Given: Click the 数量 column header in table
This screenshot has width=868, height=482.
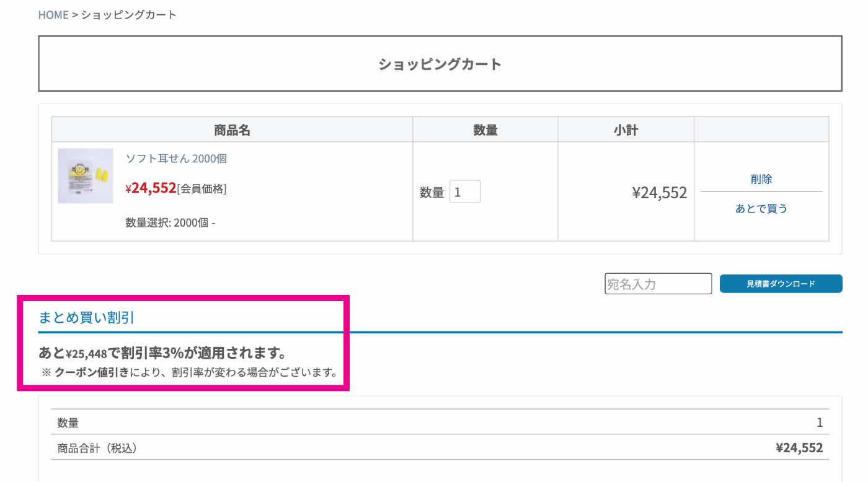Looking at the screenshot, I should (x=485, y=130).
